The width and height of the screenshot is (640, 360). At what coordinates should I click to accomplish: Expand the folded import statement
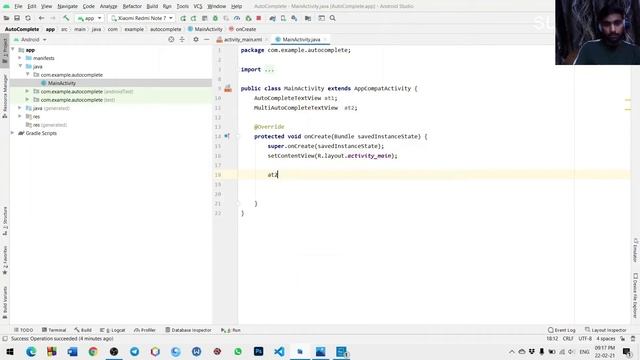click(x=269, y=69)
